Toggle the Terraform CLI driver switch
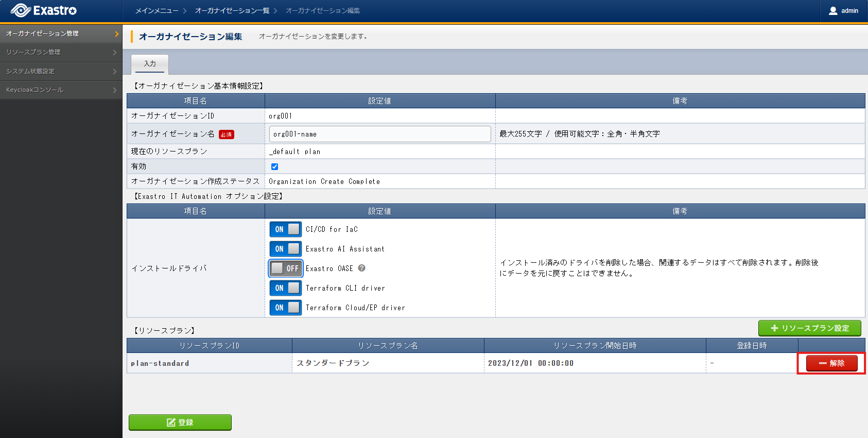868x438 pixels. click(286, 288)
